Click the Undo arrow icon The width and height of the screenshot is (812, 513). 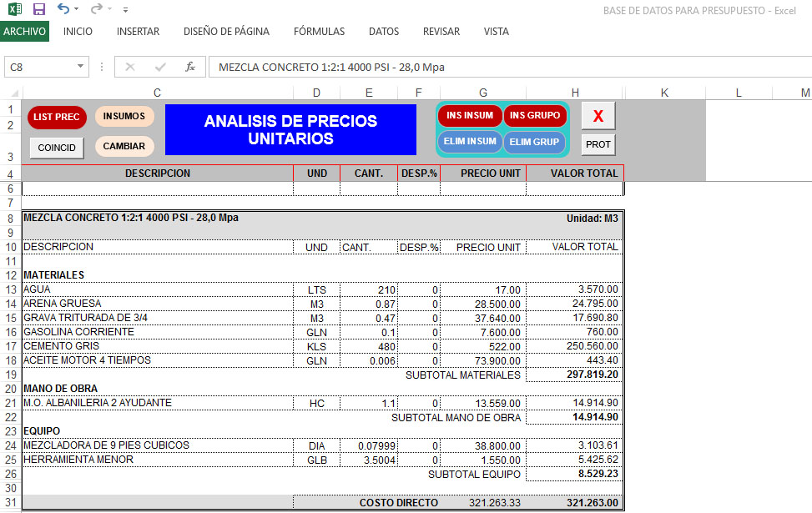point(63,9)
